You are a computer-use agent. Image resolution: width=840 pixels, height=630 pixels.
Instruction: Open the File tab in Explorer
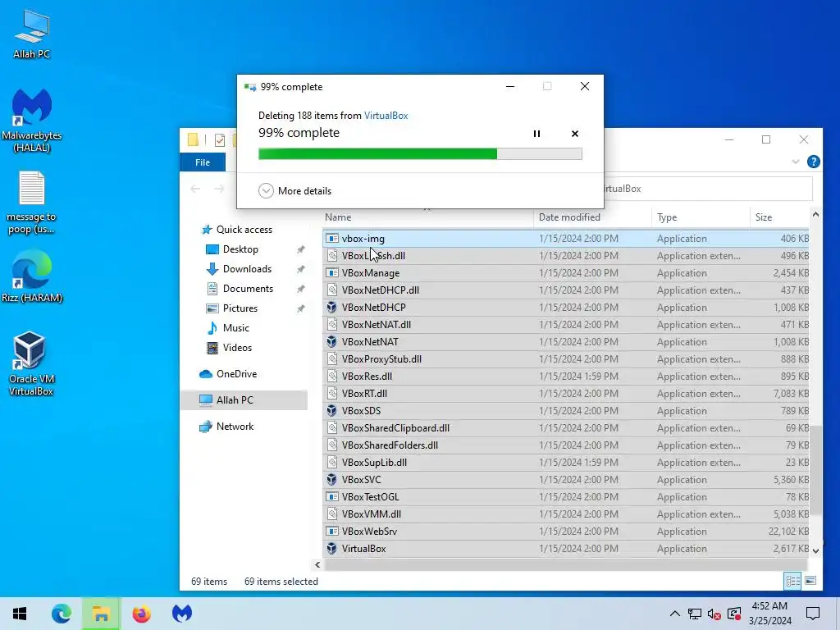[203, 162]
